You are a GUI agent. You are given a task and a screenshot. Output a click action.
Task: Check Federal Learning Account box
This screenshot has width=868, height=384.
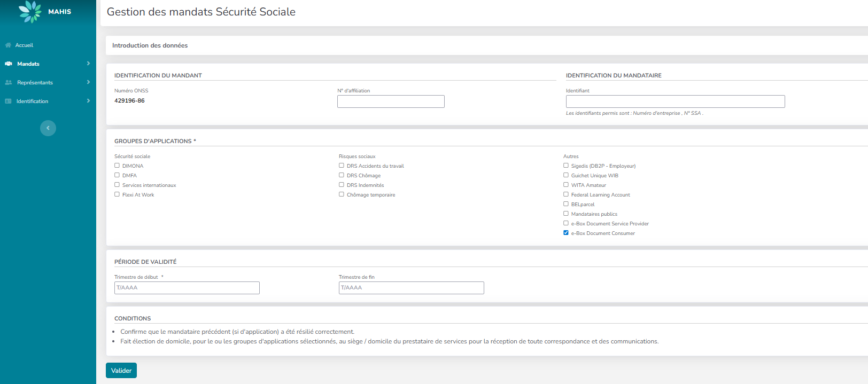click(566, 194)
